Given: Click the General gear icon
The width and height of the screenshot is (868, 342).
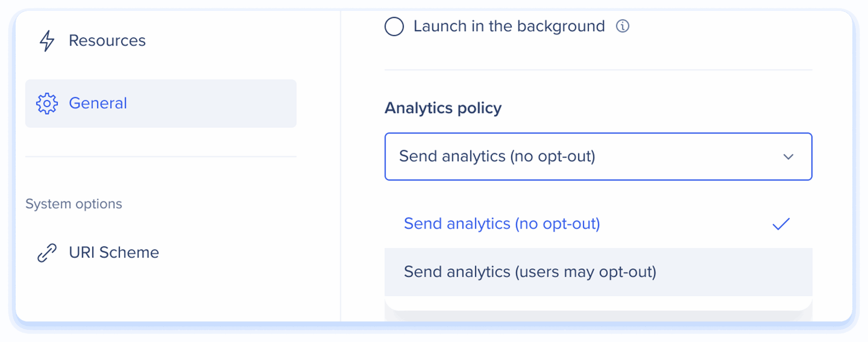Looking at the screenshot, I should point(47,103).
